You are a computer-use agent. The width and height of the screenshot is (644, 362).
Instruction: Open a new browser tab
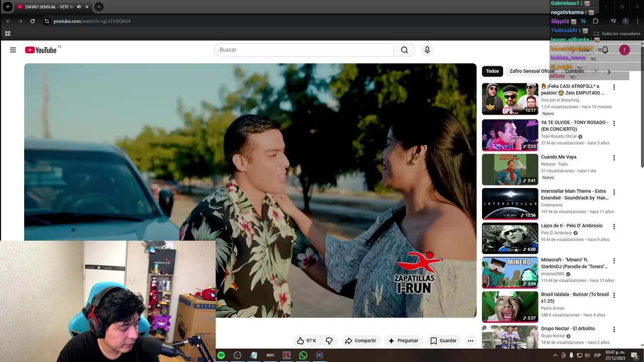coord(99,7)
